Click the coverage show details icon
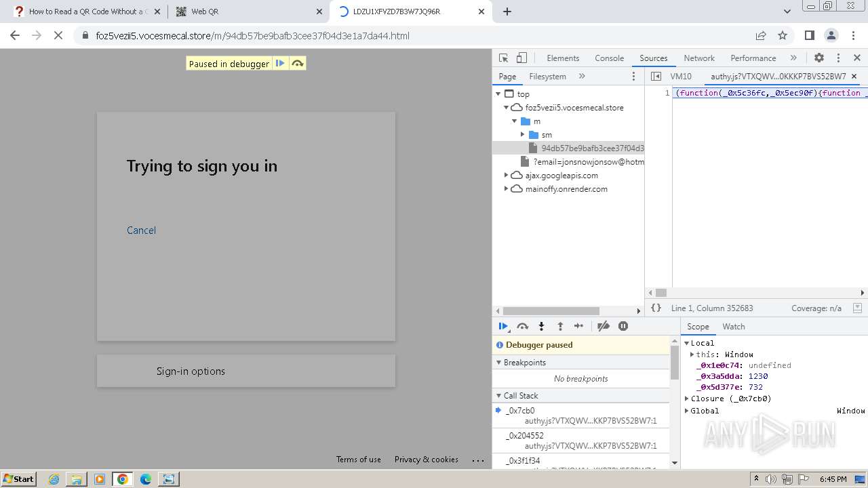The image size is (868, 488). tap(857, 308)
